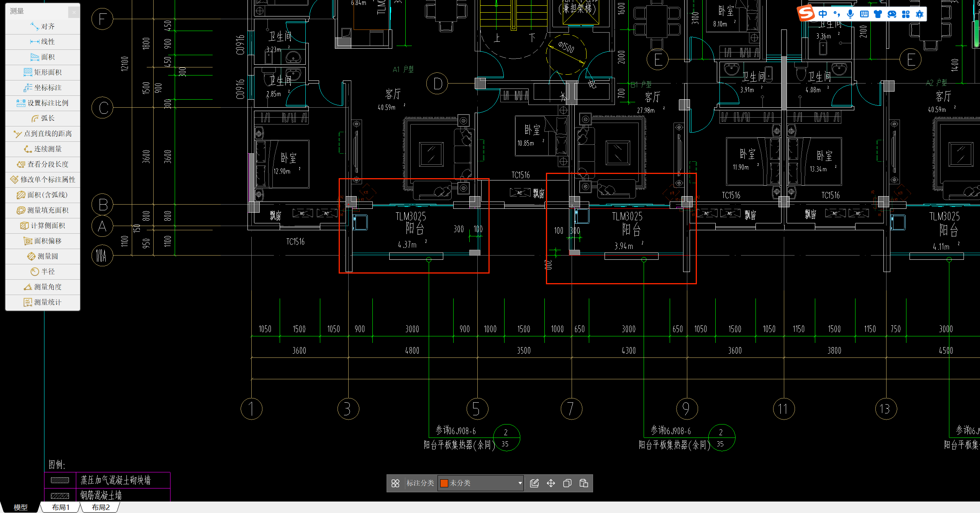Click the paste icon in bottom toolbar

(584, 483)
